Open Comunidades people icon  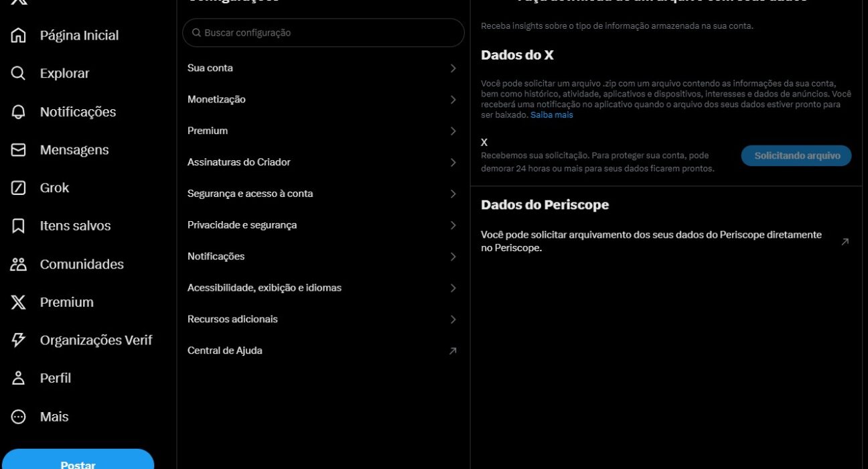(x=19, y=264)
